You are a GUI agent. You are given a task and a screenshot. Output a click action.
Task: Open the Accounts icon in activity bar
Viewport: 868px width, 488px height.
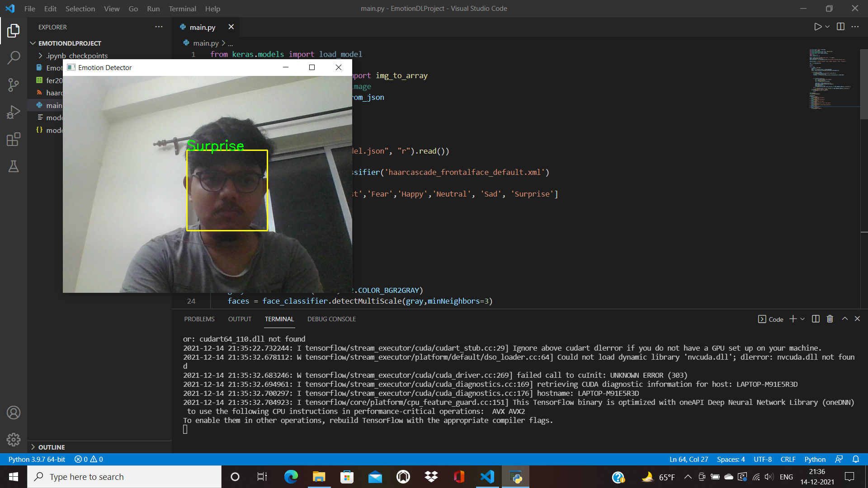coord(14,413)
